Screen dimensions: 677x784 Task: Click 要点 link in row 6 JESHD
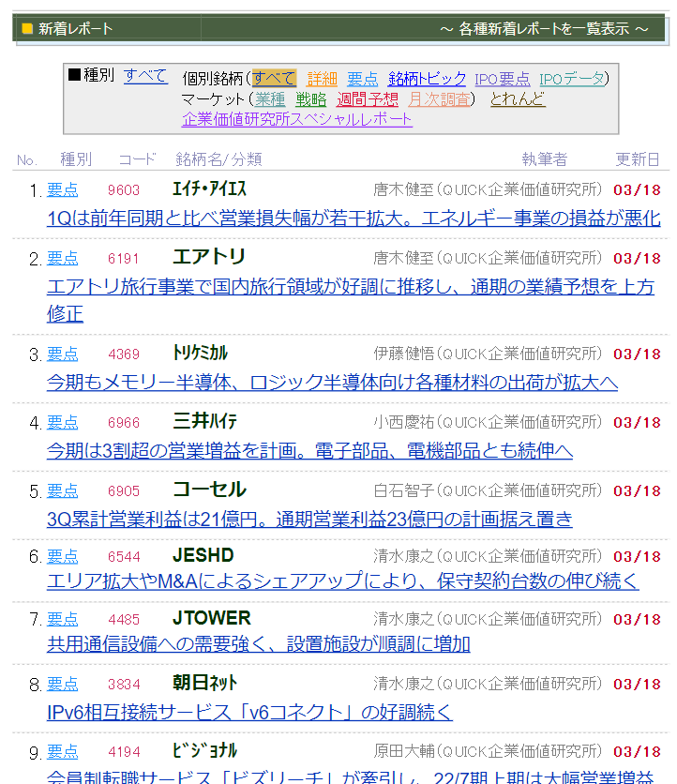pyautogui.click(x=63, y=556)
